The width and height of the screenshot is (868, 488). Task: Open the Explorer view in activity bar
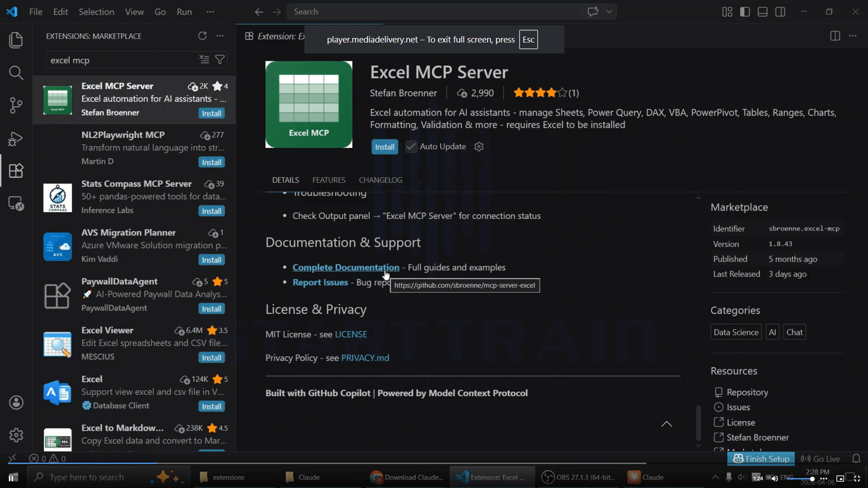pos(16,40)
